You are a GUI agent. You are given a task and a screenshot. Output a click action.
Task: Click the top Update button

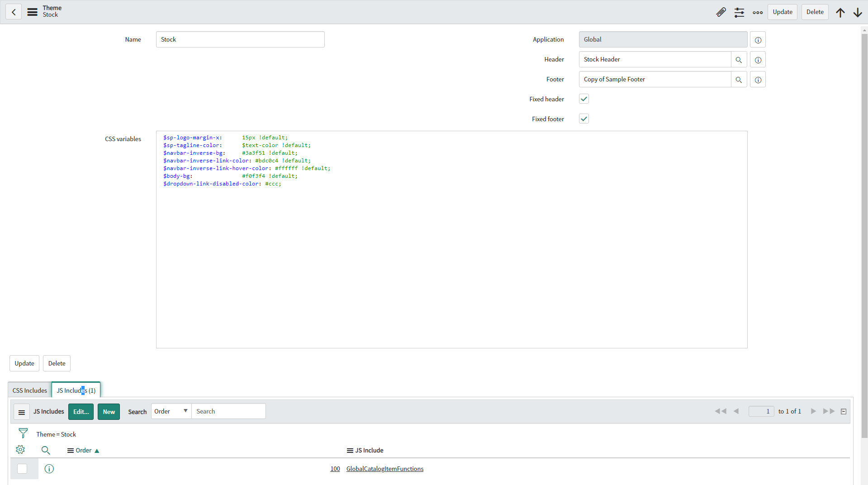[783, 12]
